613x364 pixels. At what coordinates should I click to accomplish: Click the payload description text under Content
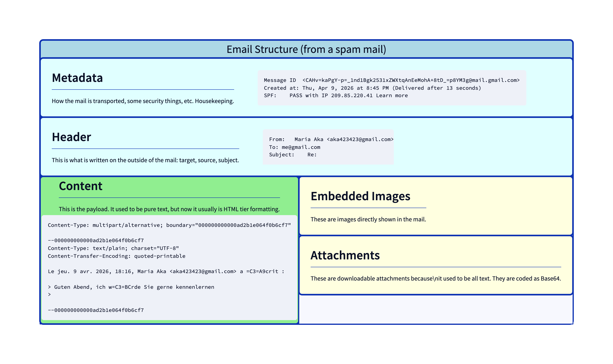(x=169, y=209)
